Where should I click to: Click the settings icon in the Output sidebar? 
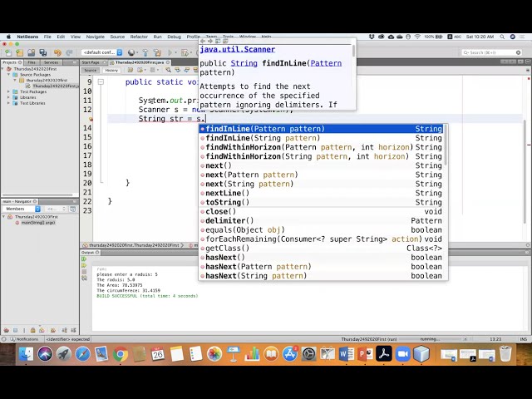84,278
